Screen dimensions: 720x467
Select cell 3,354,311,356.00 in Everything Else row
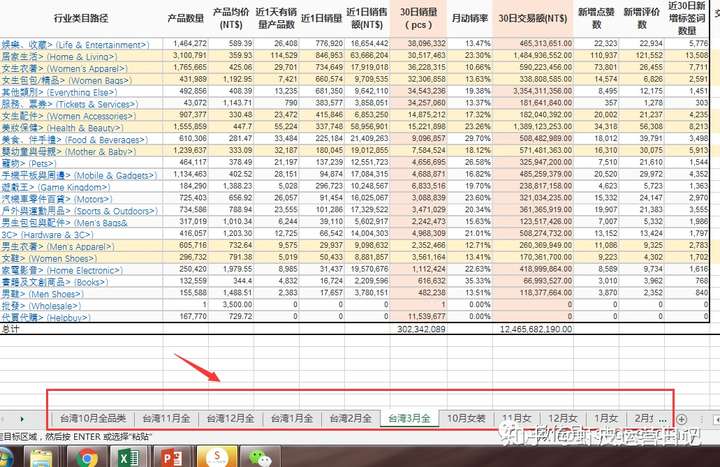533,91
